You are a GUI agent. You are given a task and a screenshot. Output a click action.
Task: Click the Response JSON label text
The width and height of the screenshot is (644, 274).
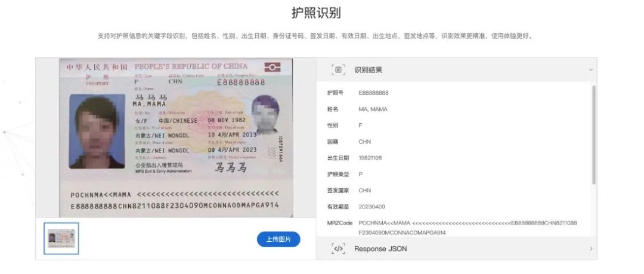[380, 248]
